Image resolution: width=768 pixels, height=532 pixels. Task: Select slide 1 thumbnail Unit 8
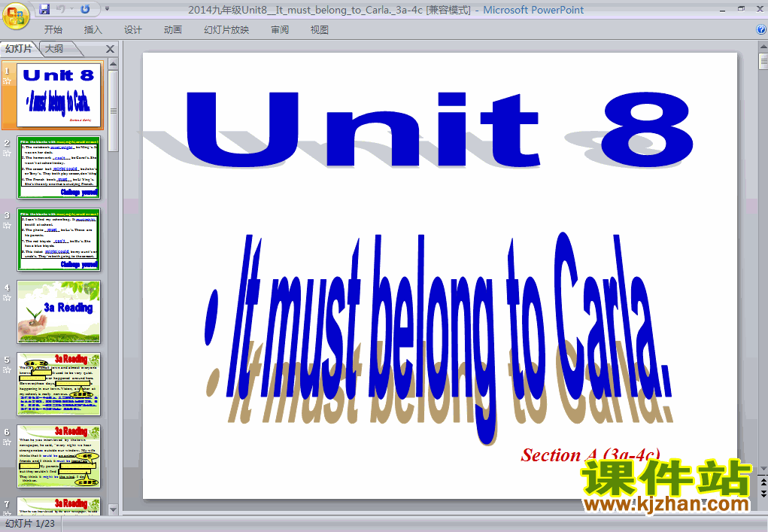click(x=58, y=96)
